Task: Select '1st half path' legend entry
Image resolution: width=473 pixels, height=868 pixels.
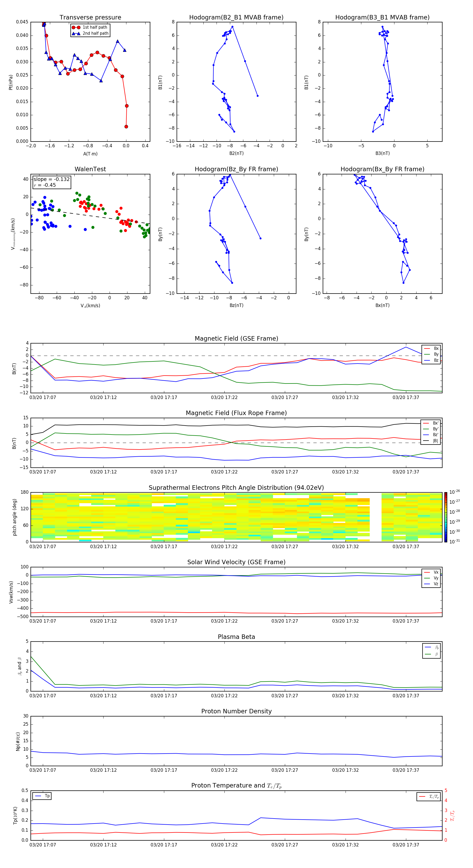Action: click(90, 27)
